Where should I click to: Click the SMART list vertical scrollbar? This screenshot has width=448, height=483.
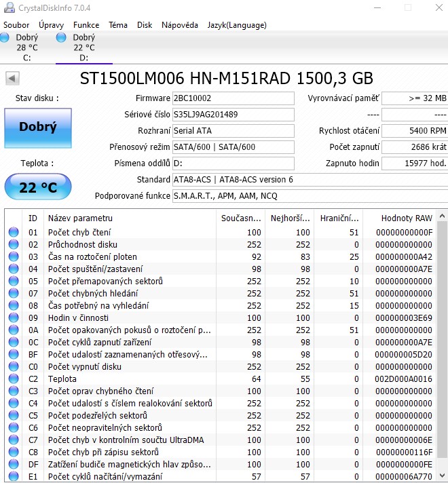coord(443,339)
